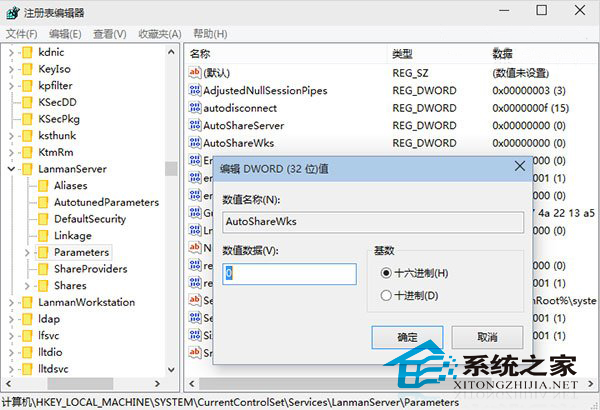The width and height of the screenshot is (600, 410).
Task: Open the 收藏夹(A) menu
Action: click(x=160, y=34)
